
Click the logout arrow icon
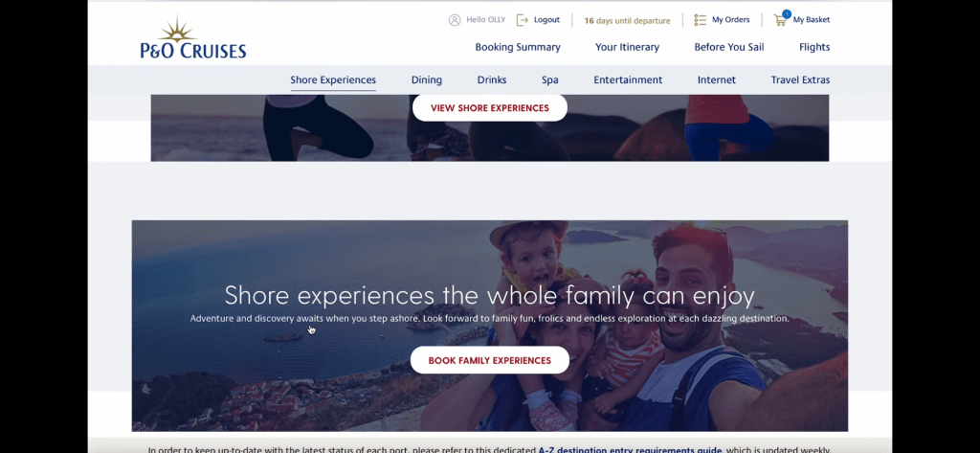pos(523,20)
